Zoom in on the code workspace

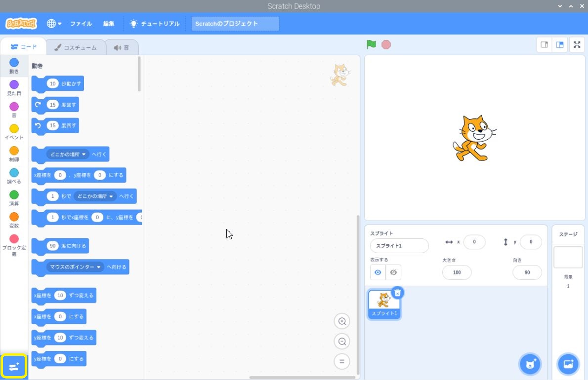342,321
